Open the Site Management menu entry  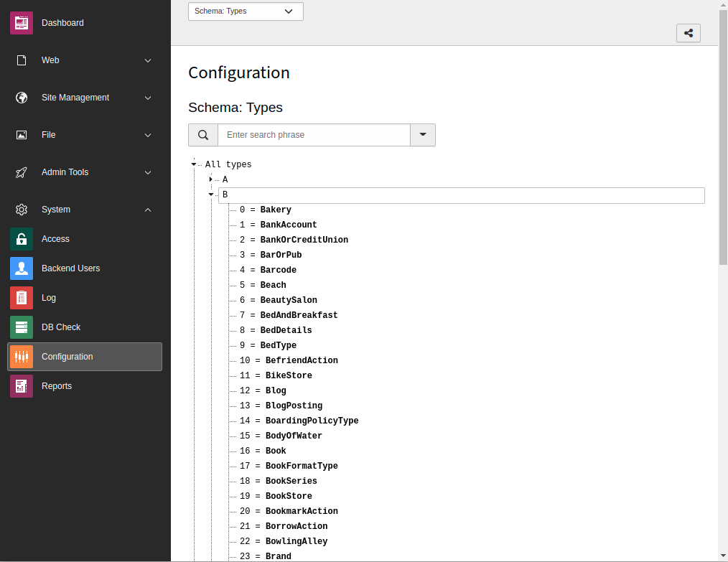(75, 98)
